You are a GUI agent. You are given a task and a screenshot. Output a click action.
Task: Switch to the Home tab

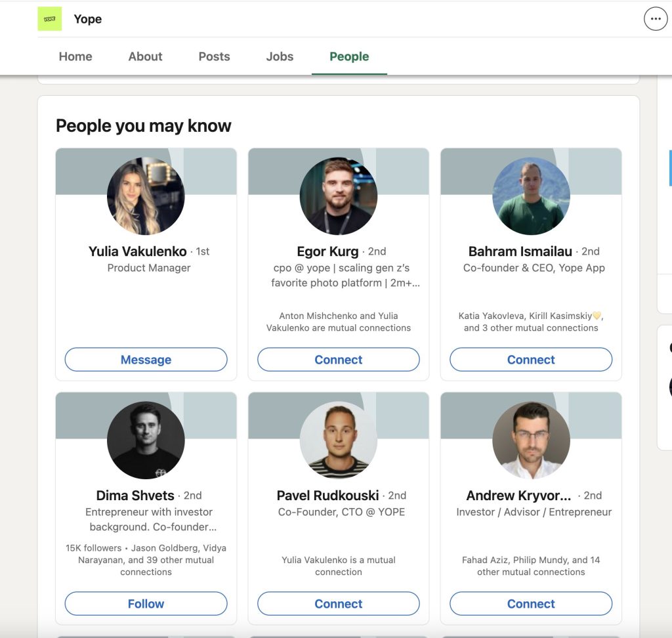coord(75,56)
